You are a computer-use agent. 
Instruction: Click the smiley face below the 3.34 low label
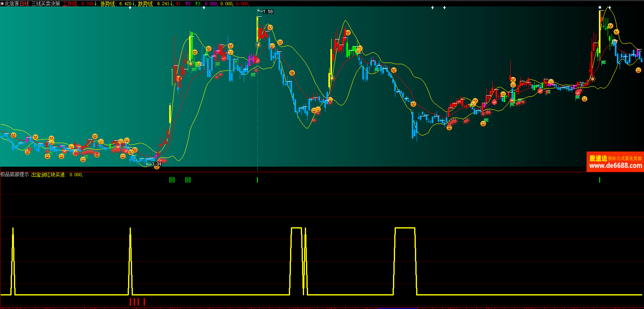click(x=157, y=167)
